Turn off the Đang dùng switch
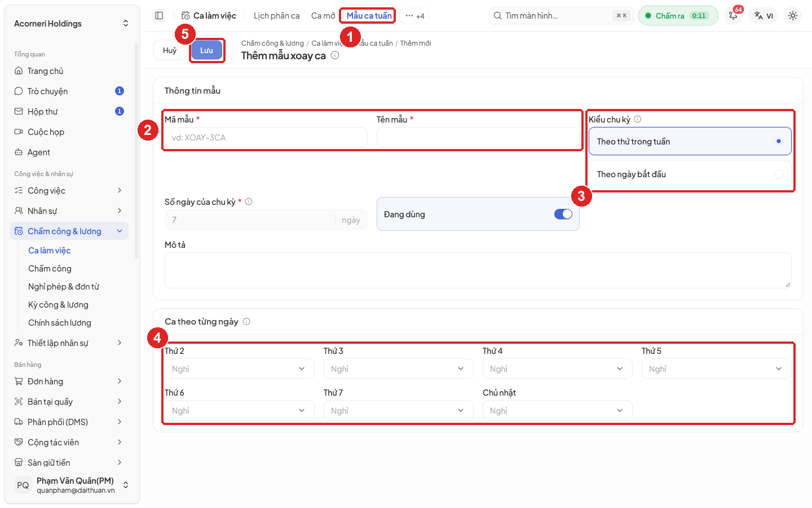This screenshot has height=508, width=812. pyautogui.click(x=563, y=214)
